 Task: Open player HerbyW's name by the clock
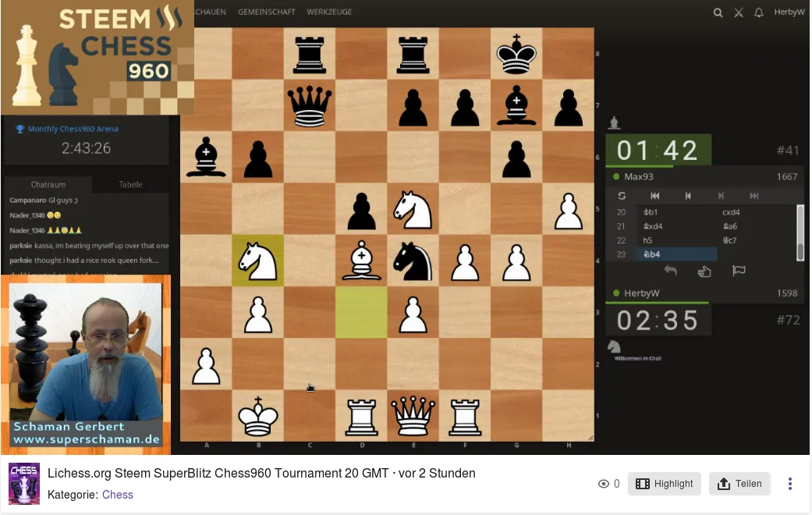click(642, 293)
